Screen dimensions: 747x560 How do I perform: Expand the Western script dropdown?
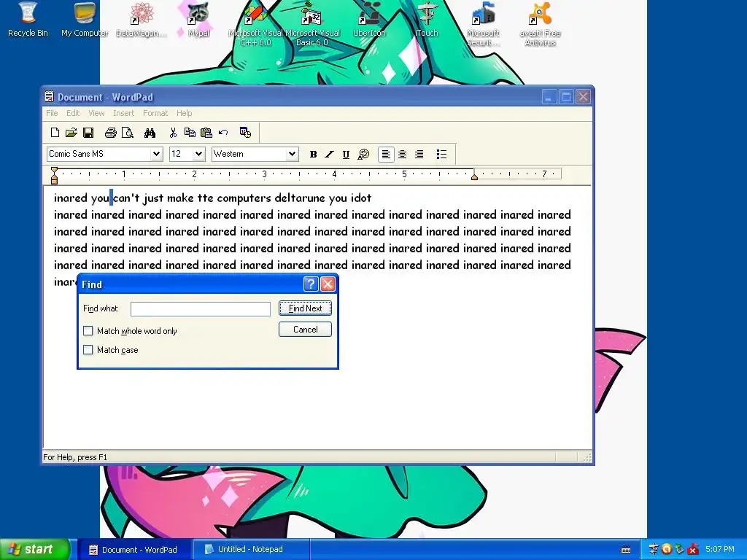(292, 155)
